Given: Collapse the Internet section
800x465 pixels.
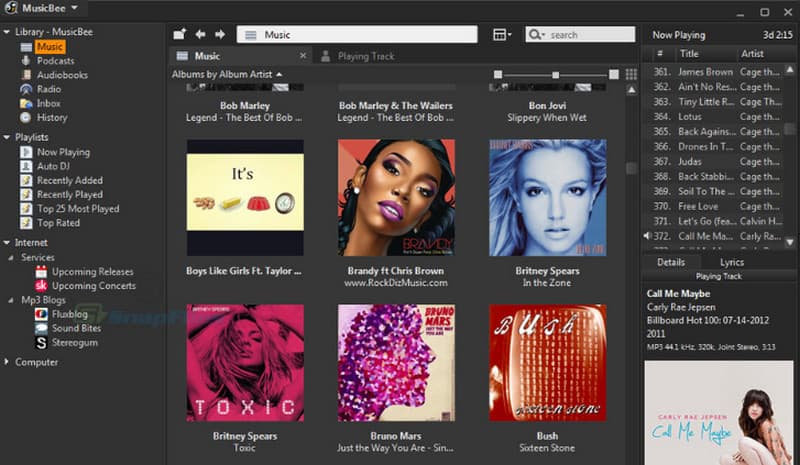Looking at the screenshot, I should coord(7,243).
